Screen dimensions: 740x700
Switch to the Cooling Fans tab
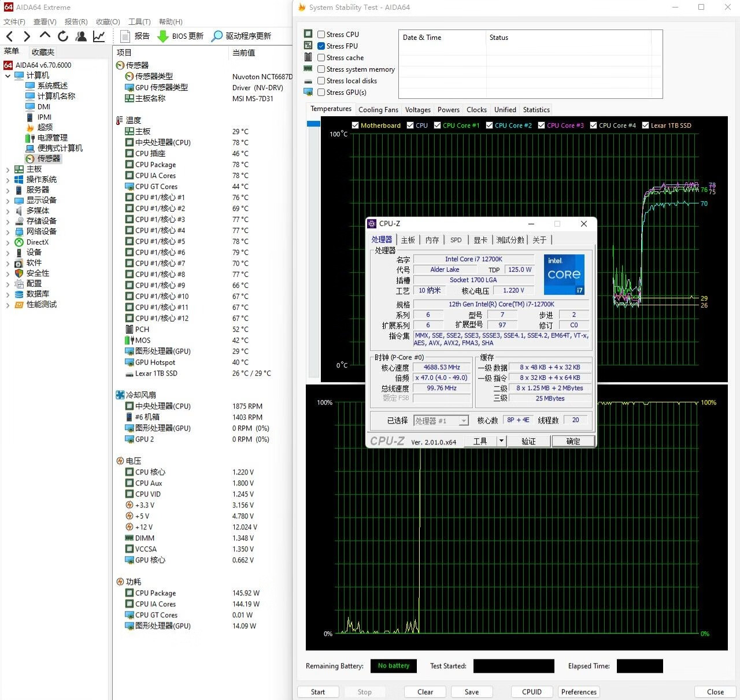[x=378, y=110]
